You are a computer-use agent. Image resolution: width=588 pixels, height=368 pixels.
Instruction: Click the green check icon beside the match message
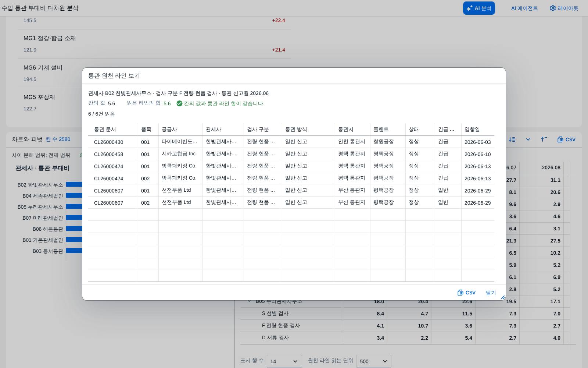pyautogui.click(x=179, y=103)
